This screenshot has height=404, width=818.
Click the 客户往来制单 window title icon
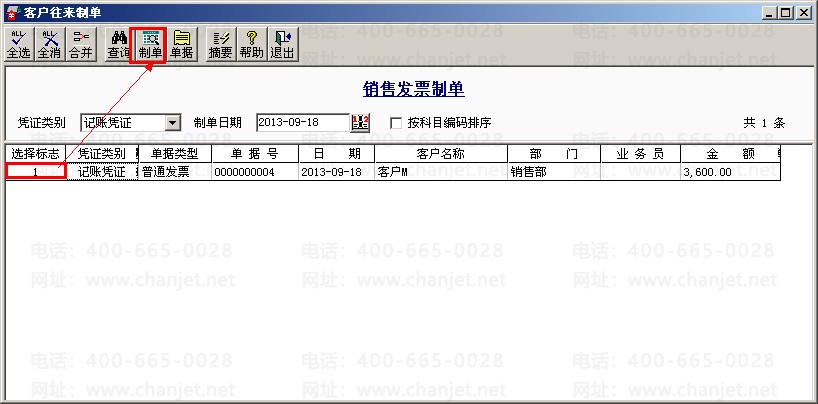pyautogui.click(x=13, y=13)
